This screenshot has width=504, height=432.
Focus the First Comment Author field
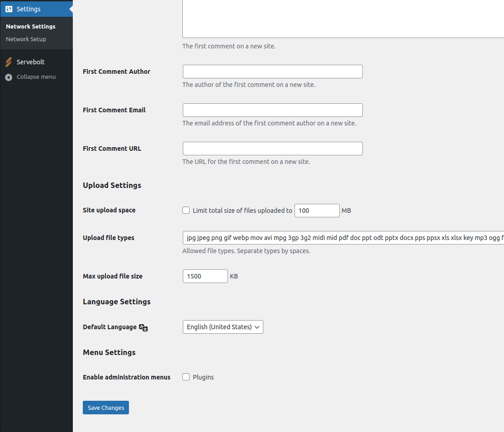tap(272, 72)
